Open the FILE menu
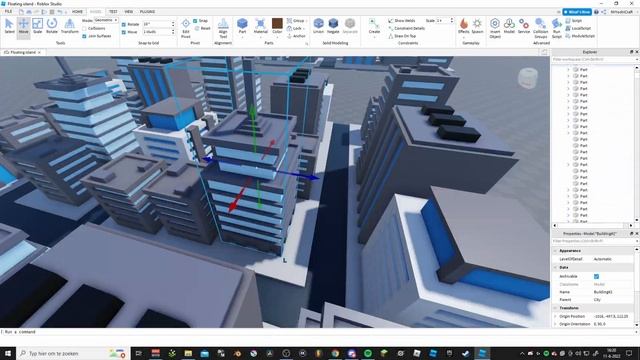This screenshot has height=360, width=640. (x=8, y=11)
